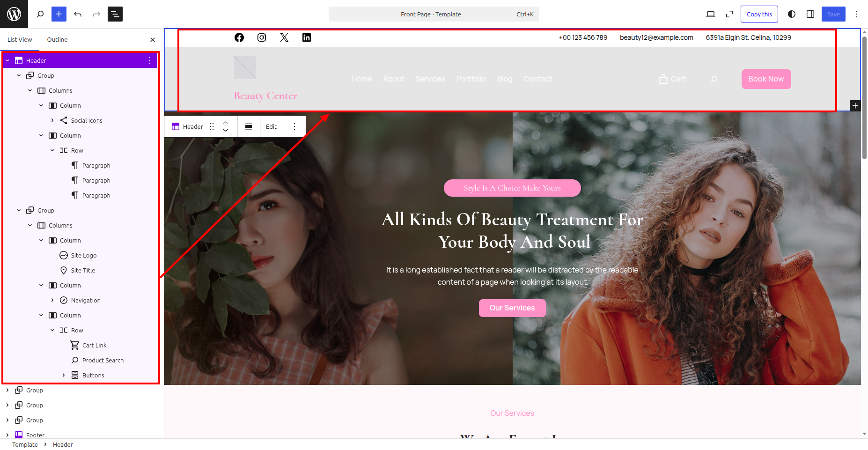This screenshot has width=868, height=450.
Task: Click the Copy this button
Action: pyautogui.click(x=759, y=14)
